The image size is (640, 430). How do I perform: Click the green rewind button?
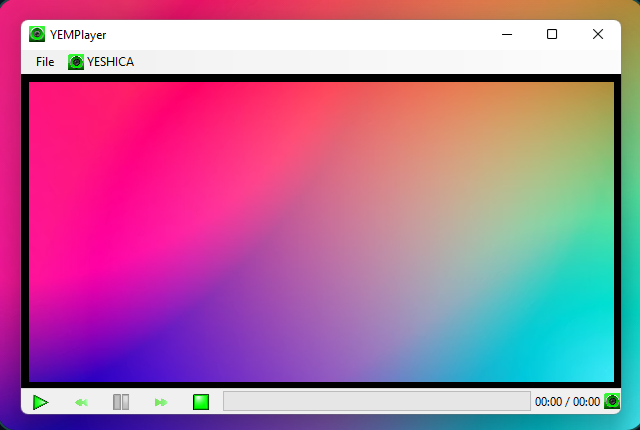tap(81, 403)
